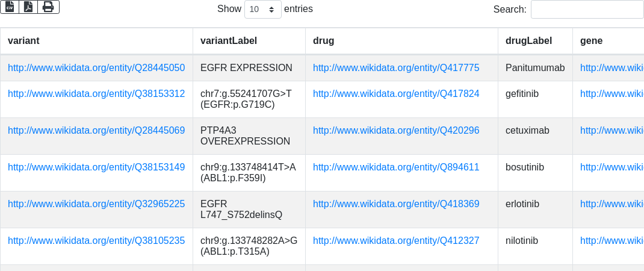Click into the Search field

587,10
